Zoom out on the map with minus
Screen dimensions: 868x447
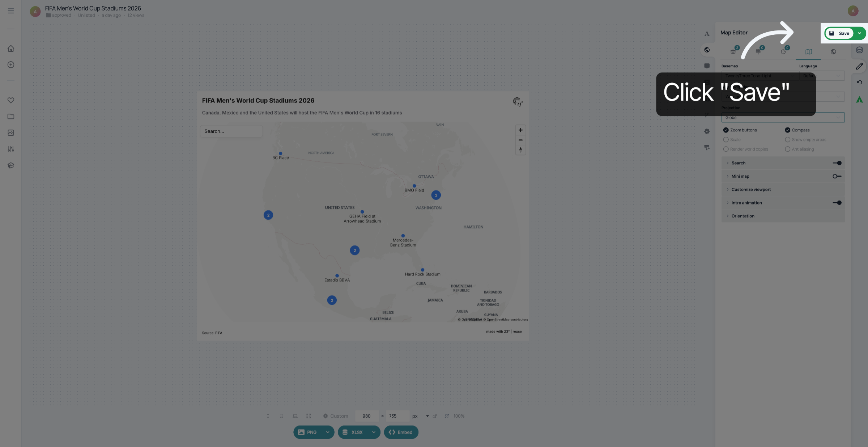pos(520,140)
